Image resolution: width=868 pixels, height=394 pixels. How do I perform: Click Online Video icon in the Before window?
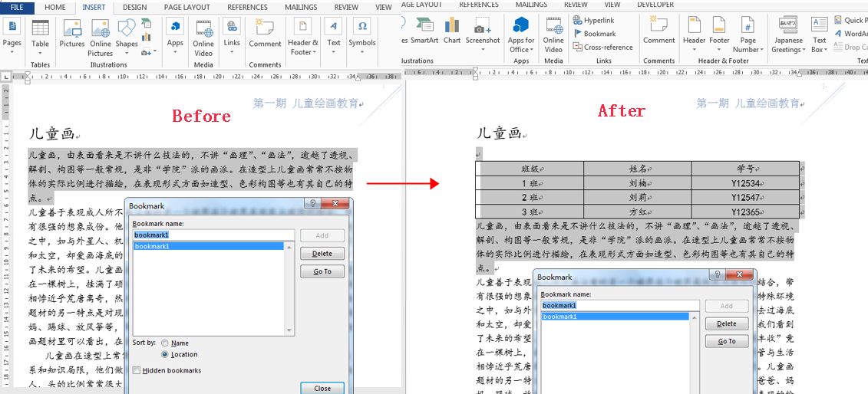point(203,28)
